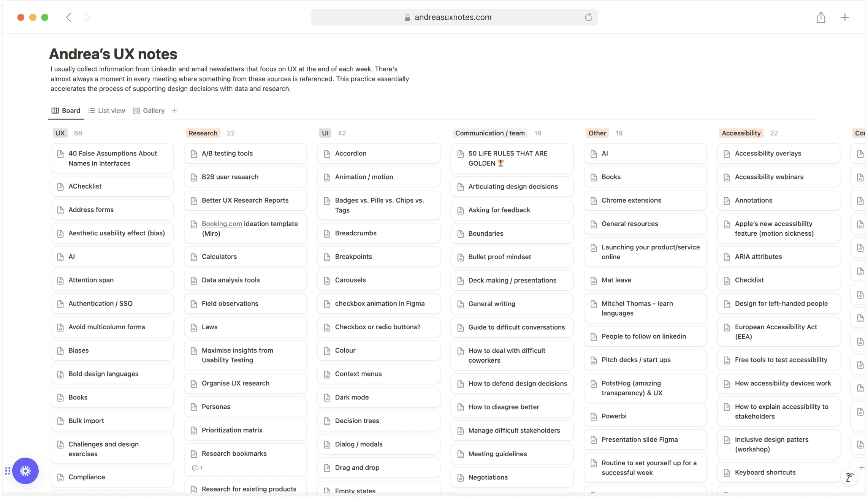The height and width of the screenshot is (498, 868).
Task: Click the browser back arrow
Action: [69, 17]
